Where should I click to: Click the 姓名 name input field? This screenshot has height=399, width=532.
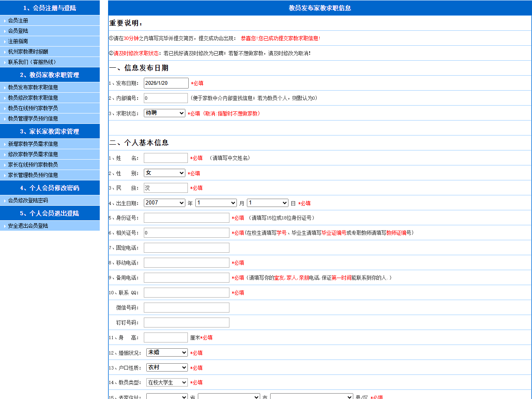click(x=165, y=158)
